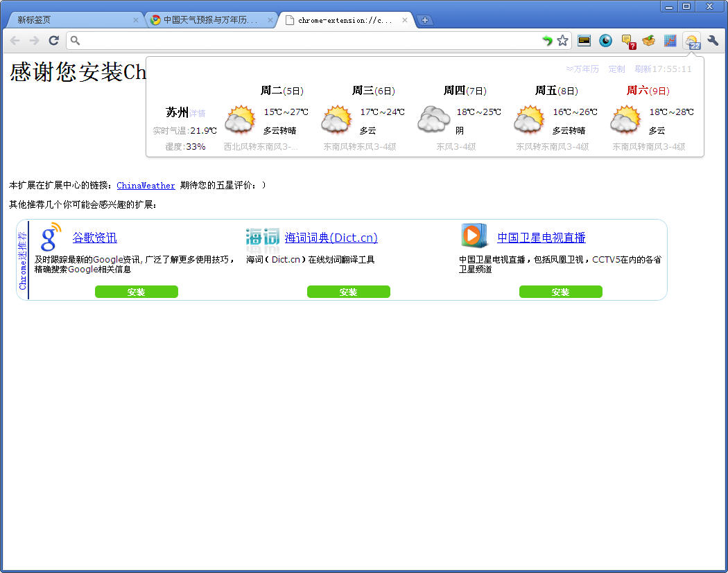728x573 pixels.
Task: Open the chat bubble extension with red badge
Action: click(628, 42)
